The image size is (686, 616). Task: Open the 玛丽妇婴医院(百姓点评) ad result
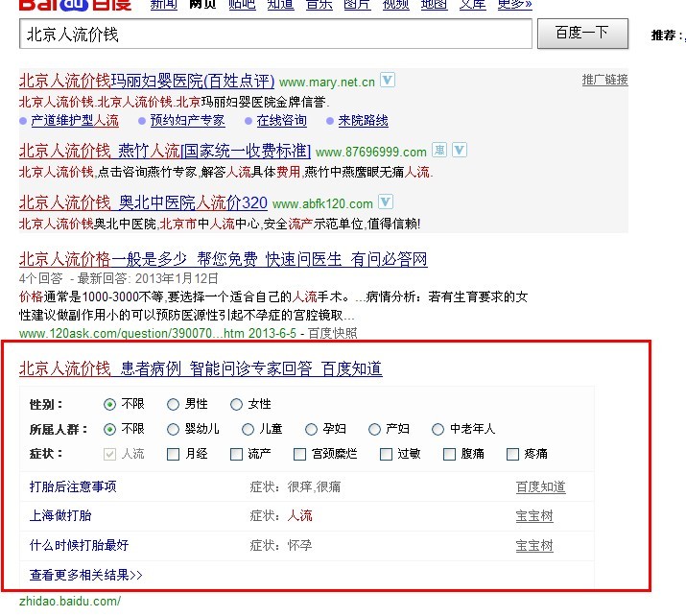coord(147,81)
